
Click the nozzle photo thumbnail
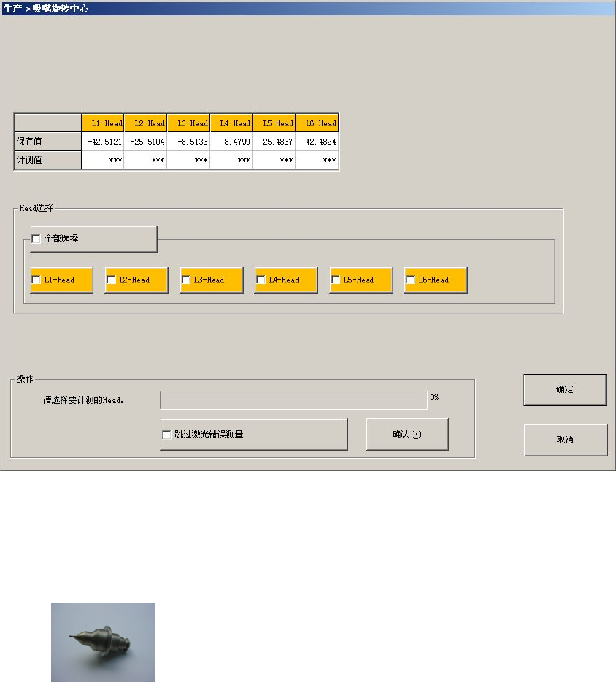[x=103, y=643]
